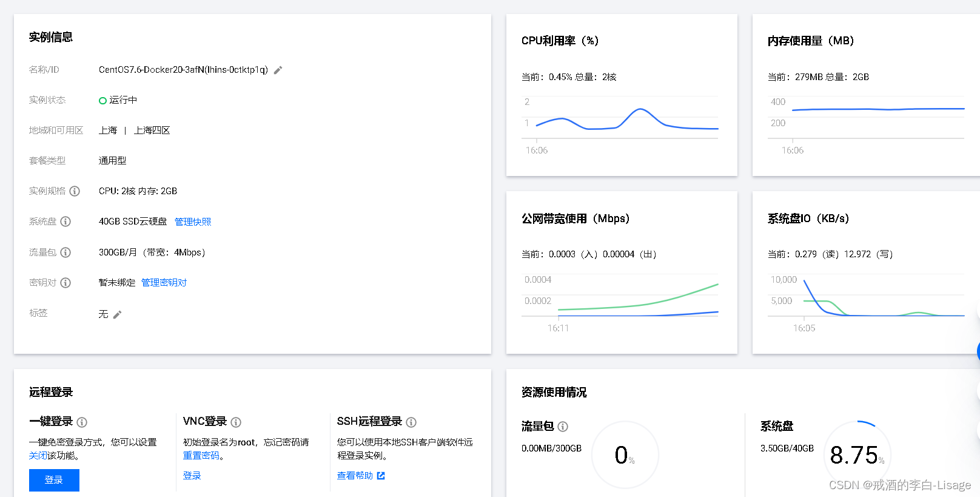
Task: Click the 通用型 package type value
Action: 113,161
